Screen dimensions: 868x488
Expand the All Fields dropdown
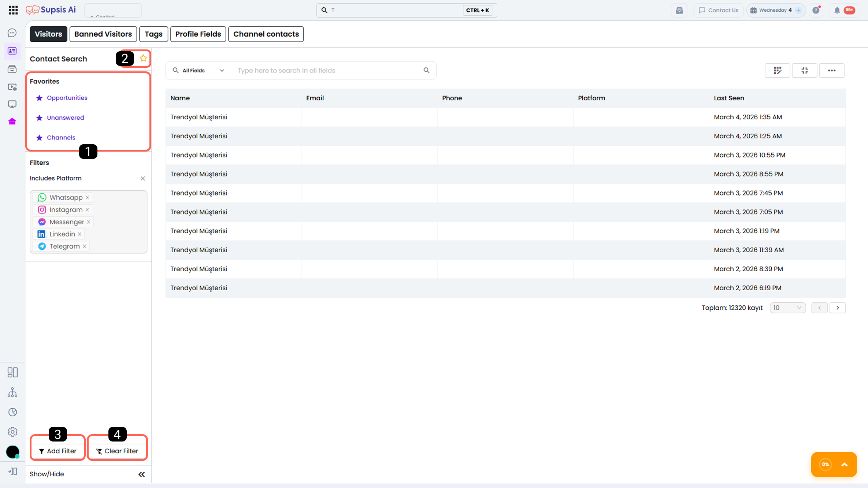[199, 70]
